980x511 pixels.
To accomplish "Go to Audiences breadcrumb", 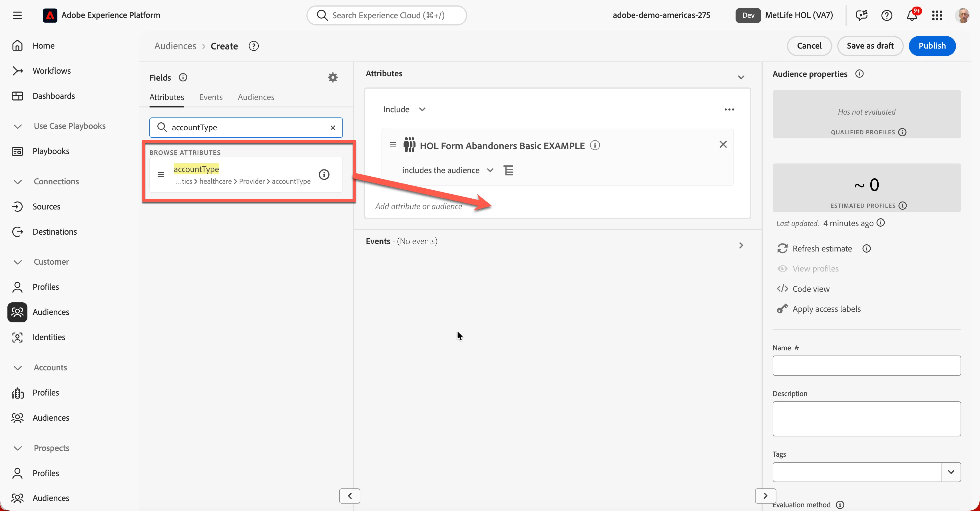I will click(175, 46).
